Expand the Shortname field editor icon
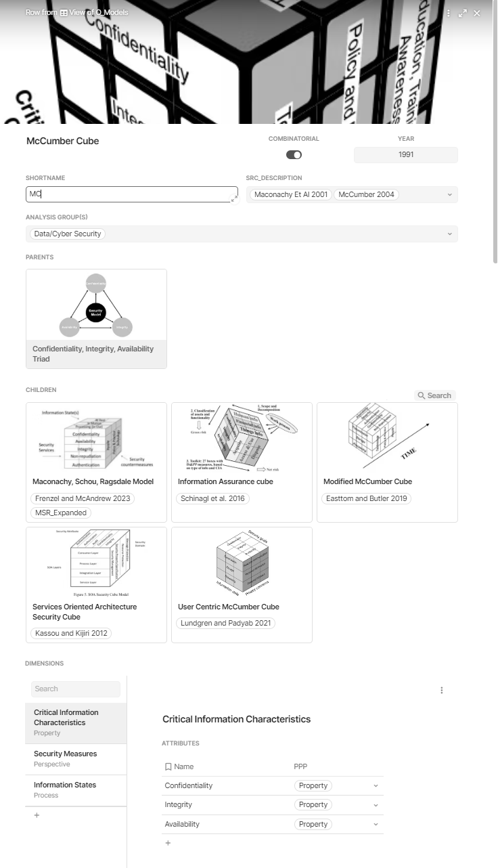This screenshot has width=498, height=868. [x=234, y=198]
